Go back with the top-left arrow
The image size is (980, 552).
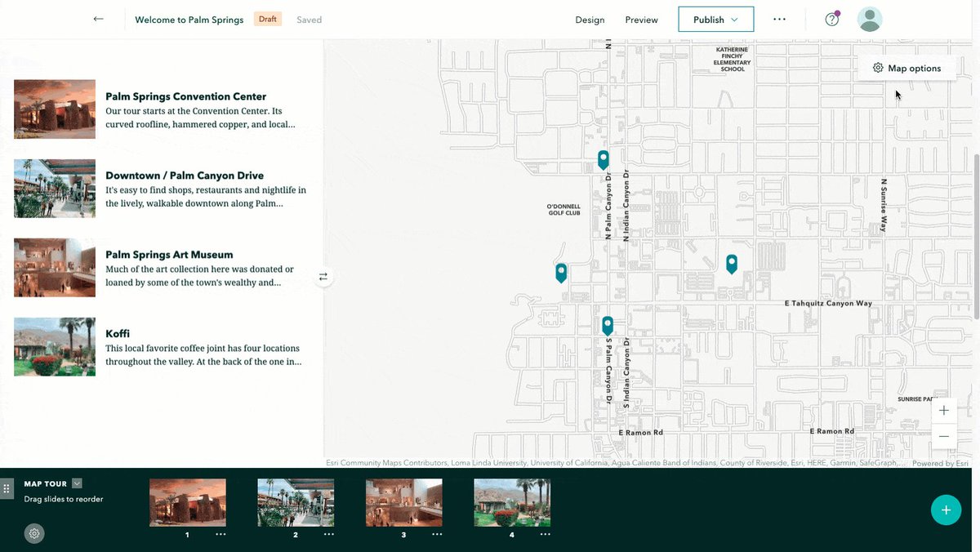(x=98, y=18)
